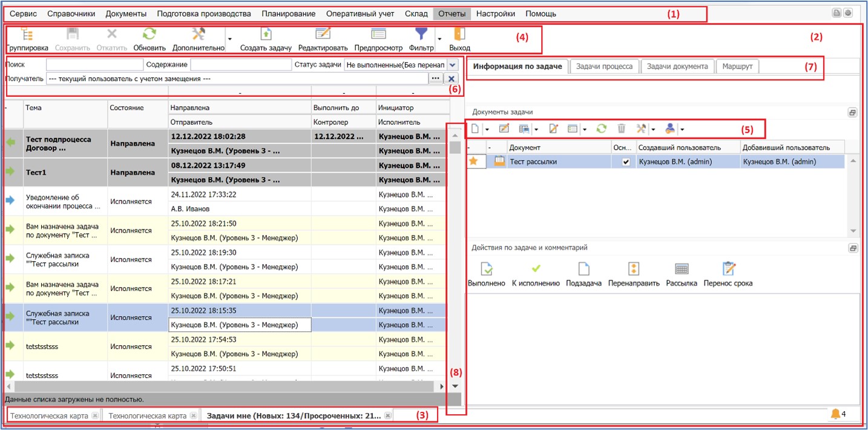
Task: Open Предпросмотр from the toolbar
Action: (x=378, y=35)
